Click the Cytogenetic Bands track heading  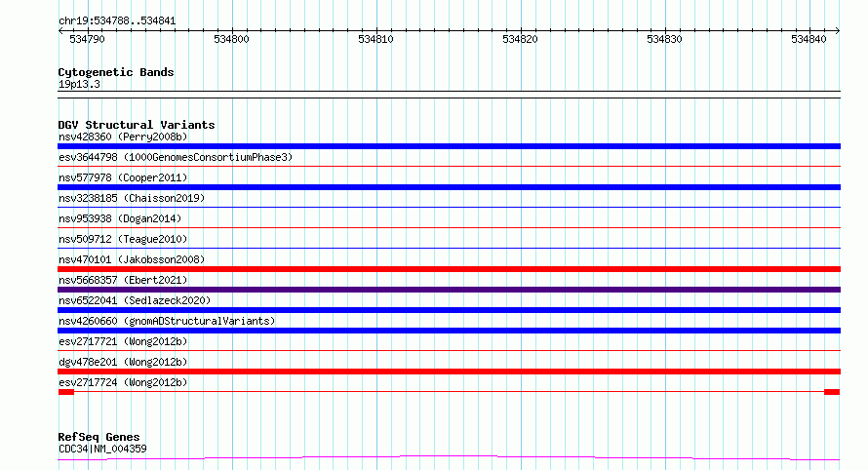[x=116, y=72]
